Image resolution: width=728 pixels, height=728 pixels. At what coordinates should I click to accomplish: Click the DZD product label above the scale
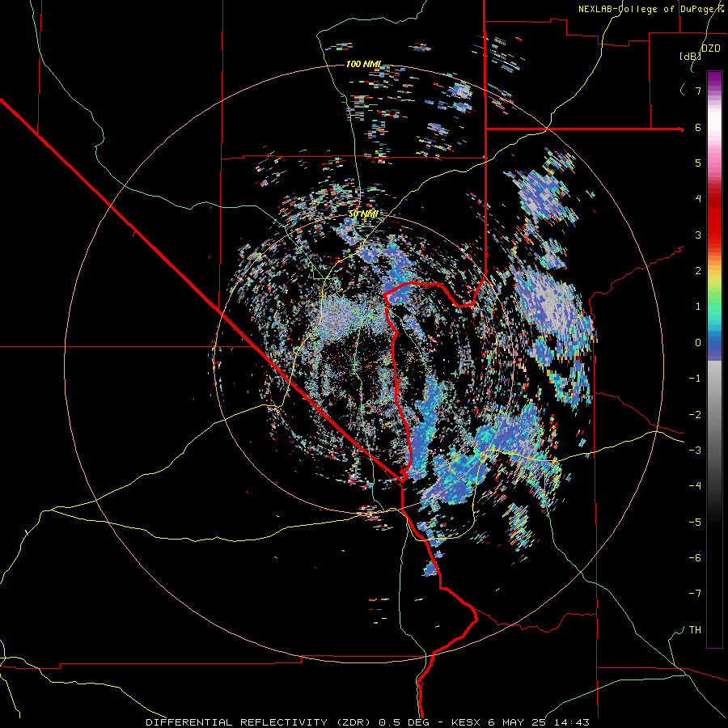click(x=711, y=48)
